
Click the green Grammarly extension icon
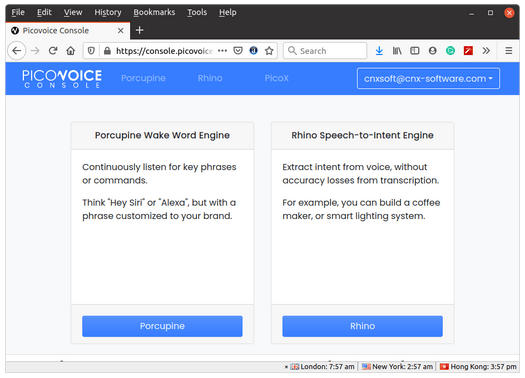point(450,51)
